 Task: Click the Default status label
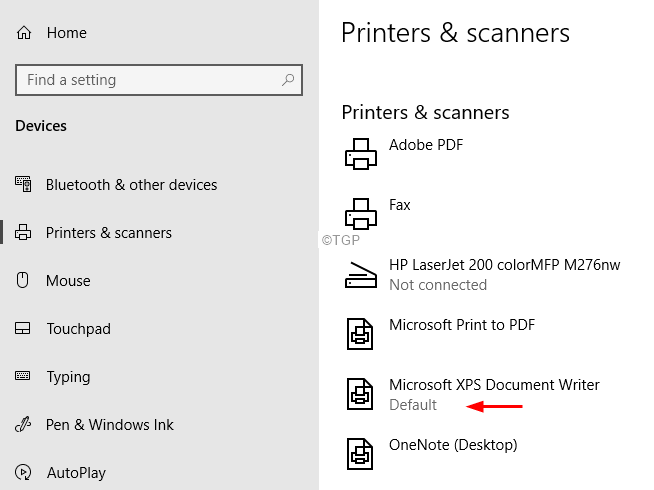tap(413, 405)
